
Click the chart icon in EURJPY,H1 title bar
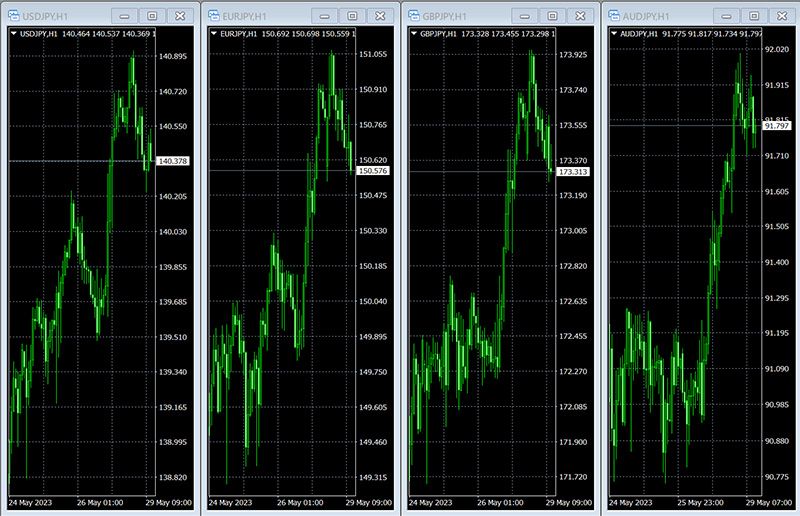click(214, 16)
